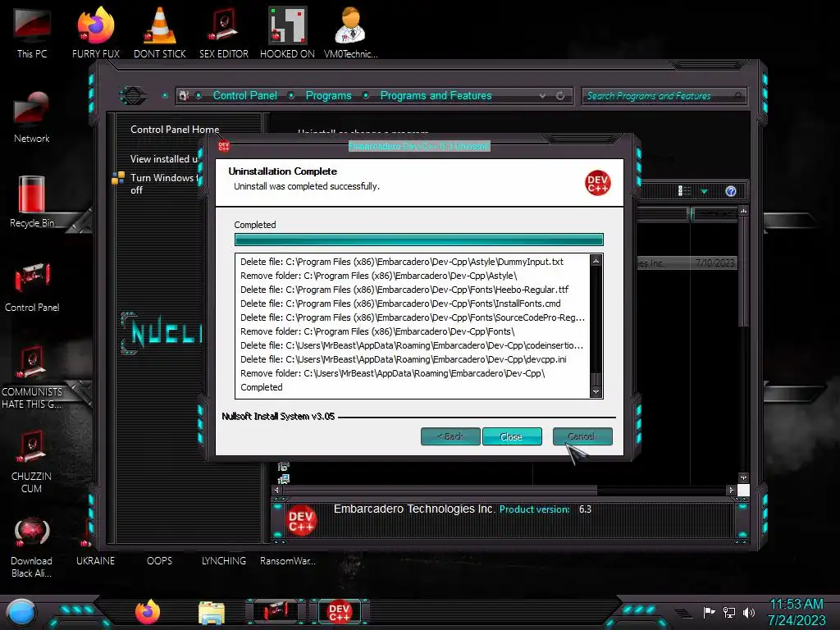Click the right arrow of the horizontal scrollbar
Viewport: 840px width, 630px height.
[x=731, y=491]
